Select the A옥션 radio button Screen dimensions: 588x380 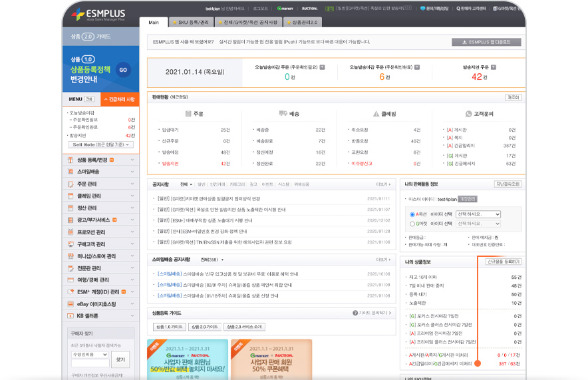tap(412, 214)
